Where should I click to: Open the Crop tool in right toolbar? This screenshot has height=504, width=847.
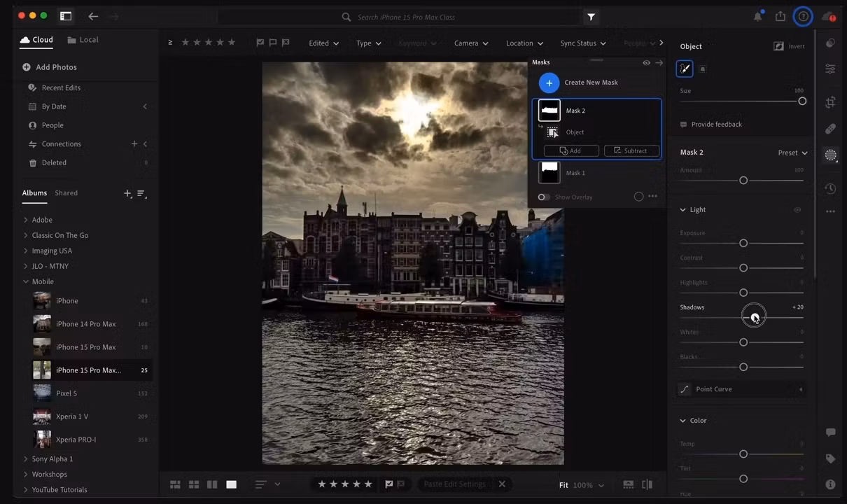tap(830, 102)
